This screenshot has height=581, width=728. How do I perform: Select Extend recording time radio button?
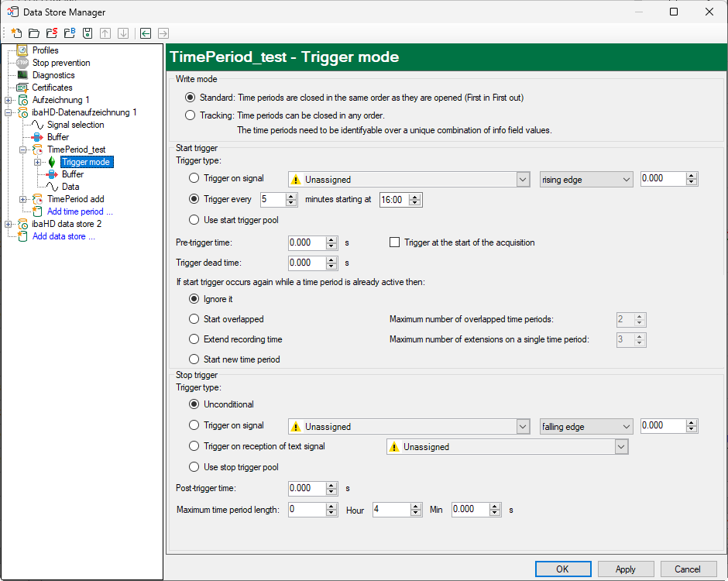[194, 339]
